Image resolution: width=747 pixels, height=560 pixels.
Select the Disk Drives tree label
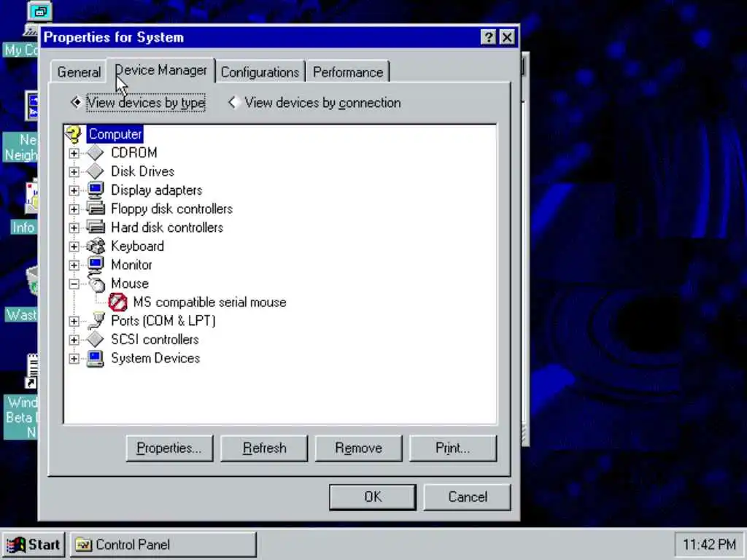point(142,171)
